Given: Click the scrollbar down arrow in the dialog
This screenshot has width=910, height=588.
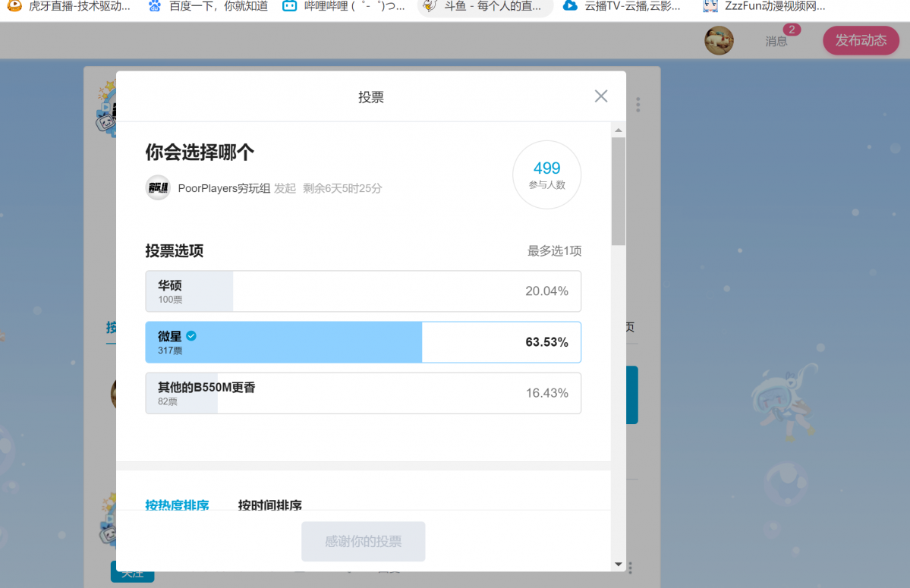Looking at the screenshot, I should pyautogui.click(x=618, y=564).
